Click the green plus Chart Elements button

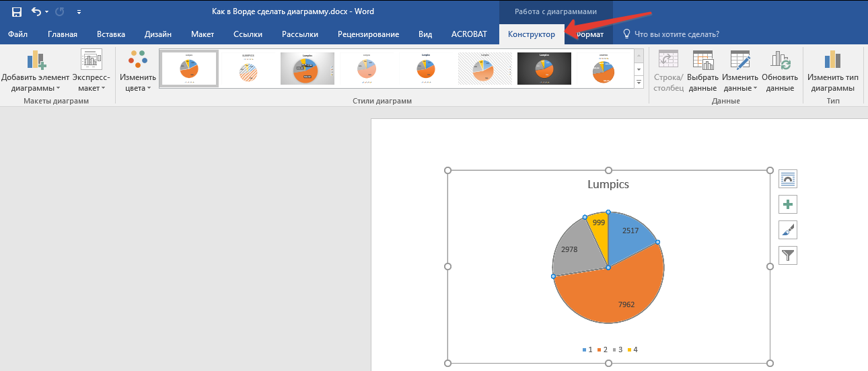tap(788, 204)
